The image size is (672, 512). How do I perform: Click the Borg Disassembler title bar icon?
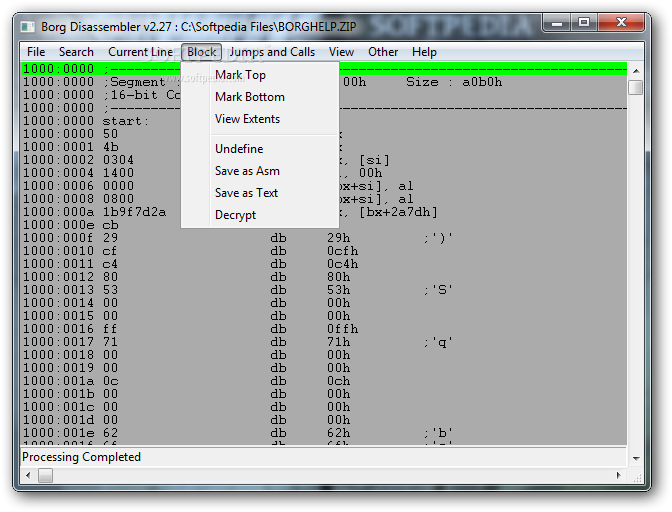[28, 27]
